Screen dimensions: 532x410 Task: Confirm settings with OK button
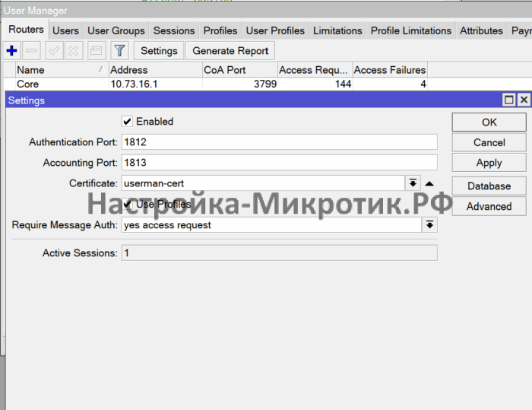489,122
